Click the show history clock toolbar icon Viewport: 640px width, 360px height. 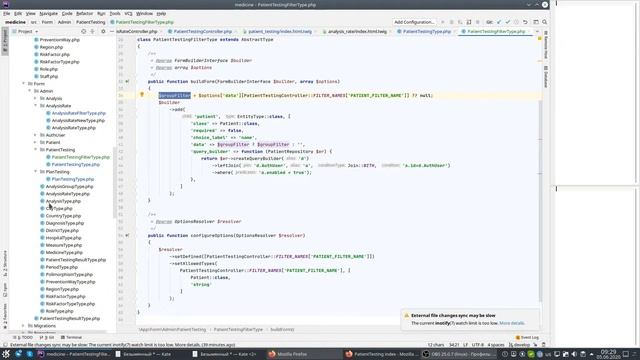(x=516, y=22)
